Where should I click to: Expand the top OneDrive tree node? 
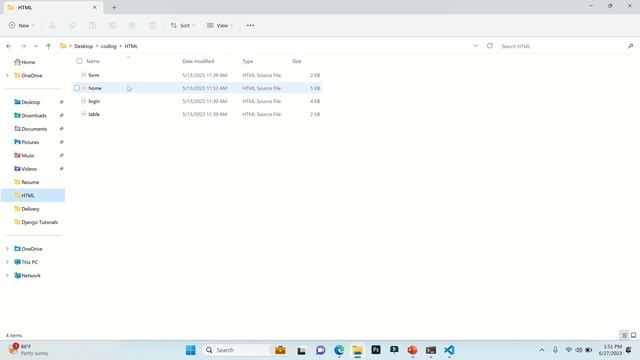(7, 76)
